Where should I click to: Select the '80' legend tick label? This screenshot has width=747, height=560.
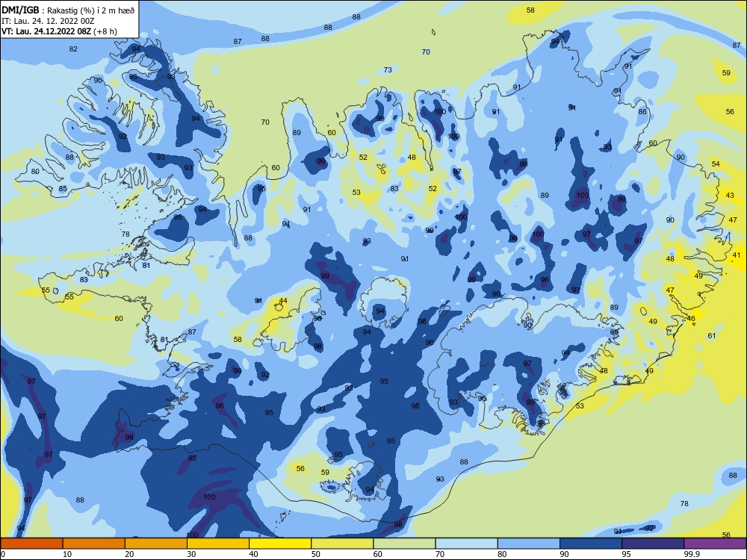tap(503, 554)
